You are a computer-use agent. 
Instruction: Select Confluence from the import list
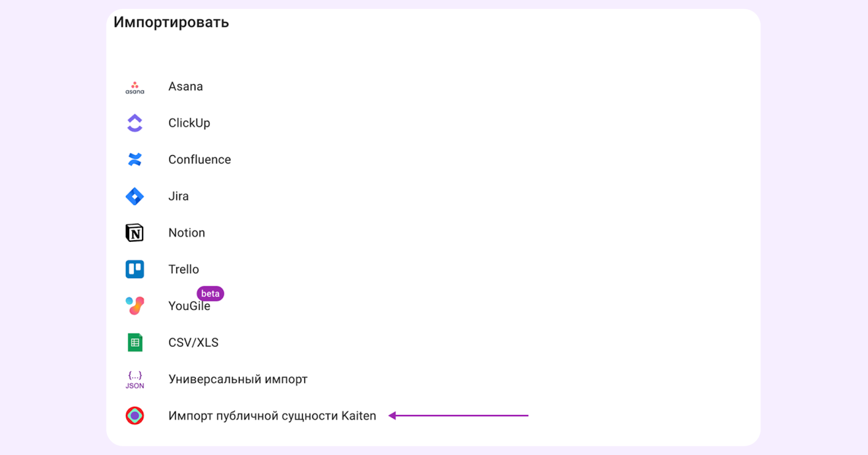(199, 159)
